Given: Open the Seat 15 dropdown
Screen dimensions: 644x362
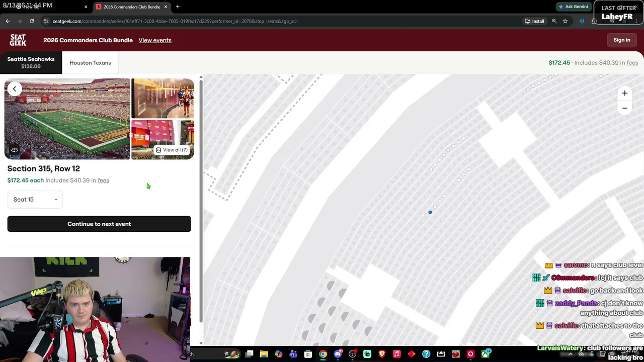Looking at the screenshot, I should tap(35, 200).
